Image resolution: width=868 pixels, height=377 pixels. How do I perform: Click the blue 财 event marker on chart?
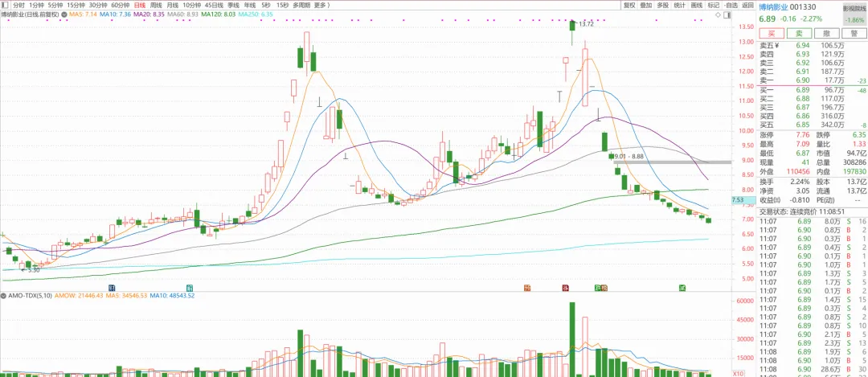click(112, 288)
